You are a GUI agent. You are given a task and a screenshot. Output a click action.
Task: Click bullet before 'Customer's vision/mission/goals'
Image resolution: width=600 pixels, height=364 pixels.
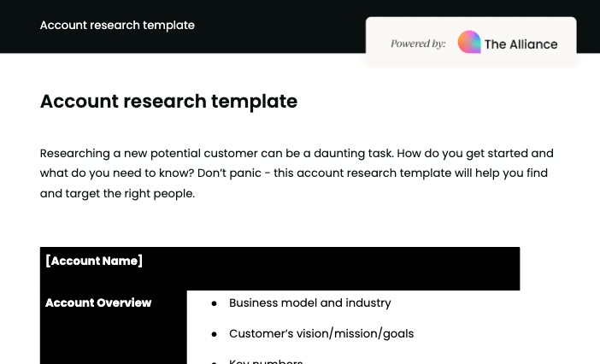point(214,334)
